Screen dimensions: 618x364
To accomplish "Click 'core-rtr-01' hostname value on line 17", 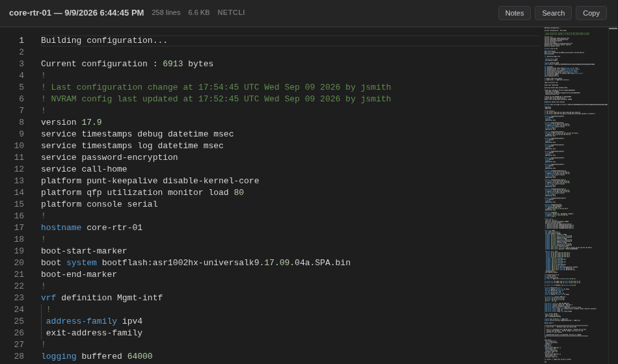I will (x=114, y=227).
